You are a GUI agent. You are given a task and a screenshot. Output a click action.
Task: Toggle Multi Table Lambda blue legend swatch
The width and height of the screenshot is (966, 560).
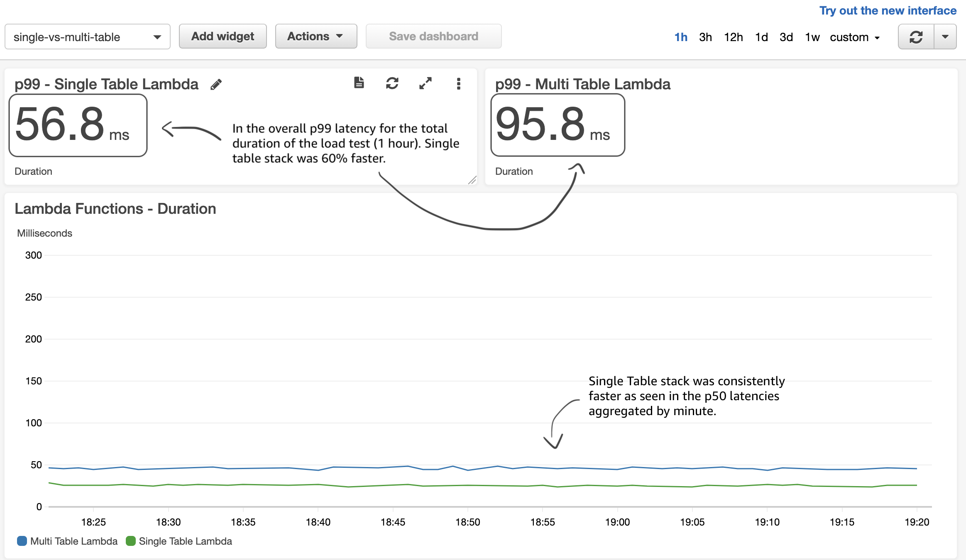(22, 541)
